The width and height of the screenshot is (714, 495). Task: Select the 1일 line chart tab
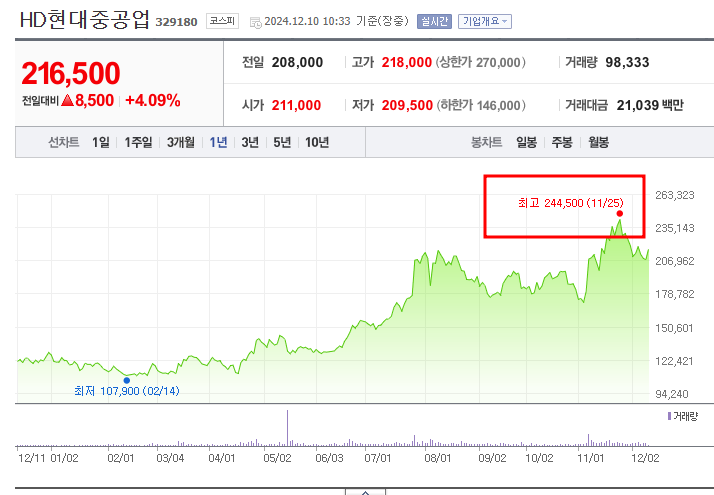[101, 143]
